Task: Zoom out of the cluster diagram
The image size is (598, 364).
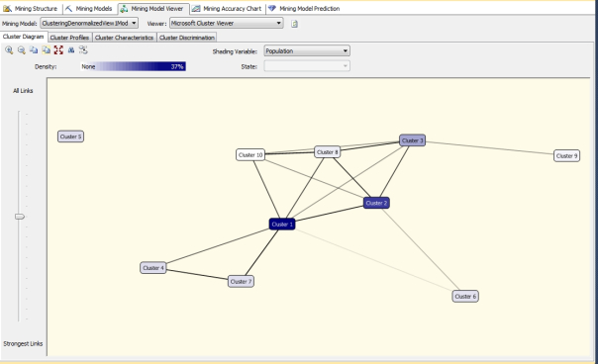Action: 22,49
